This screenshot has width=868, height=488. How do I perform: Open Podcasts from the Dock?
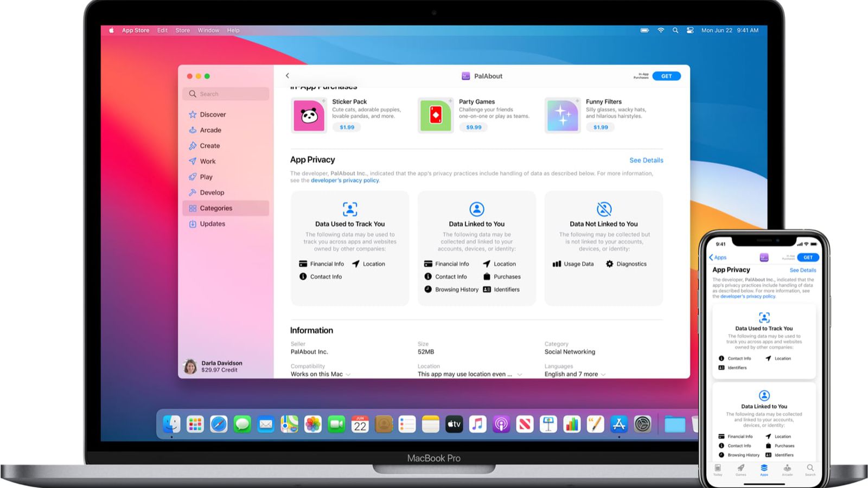[501, 424]
